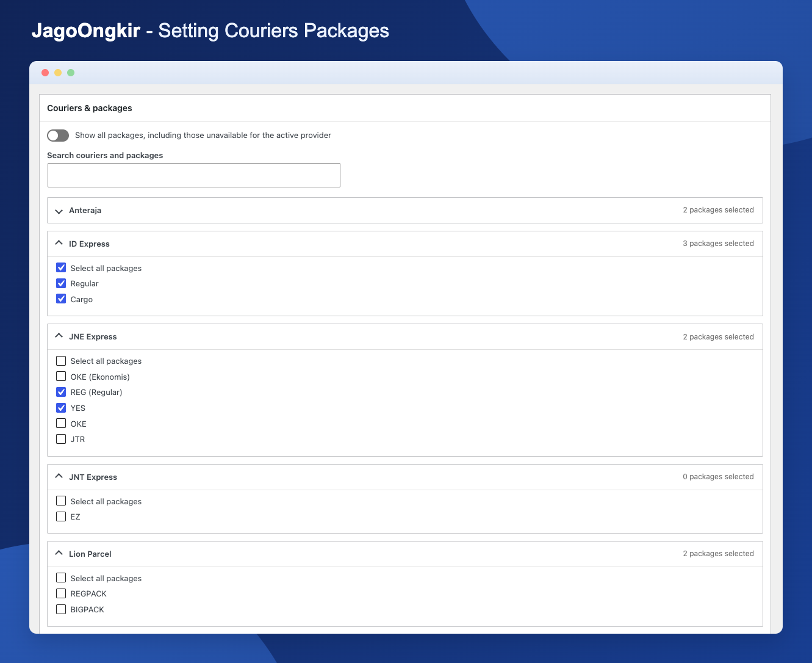The image size is (812, 663).
Task: Enable the REGPACK checkbox
Action: pyautogui.click(x=61, y=593)
